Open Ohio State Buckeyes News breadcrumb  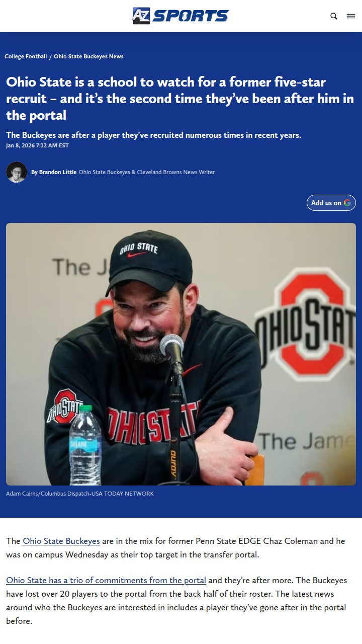(x=88, y=56)
